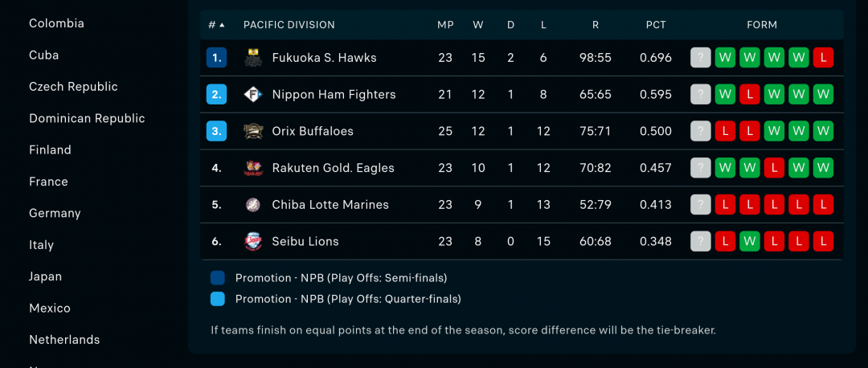Image resolution: width=868 pixels, height=368 pixels.
Task: Click the question mark form icon for Seibu Lions
Action: (700, 241)
